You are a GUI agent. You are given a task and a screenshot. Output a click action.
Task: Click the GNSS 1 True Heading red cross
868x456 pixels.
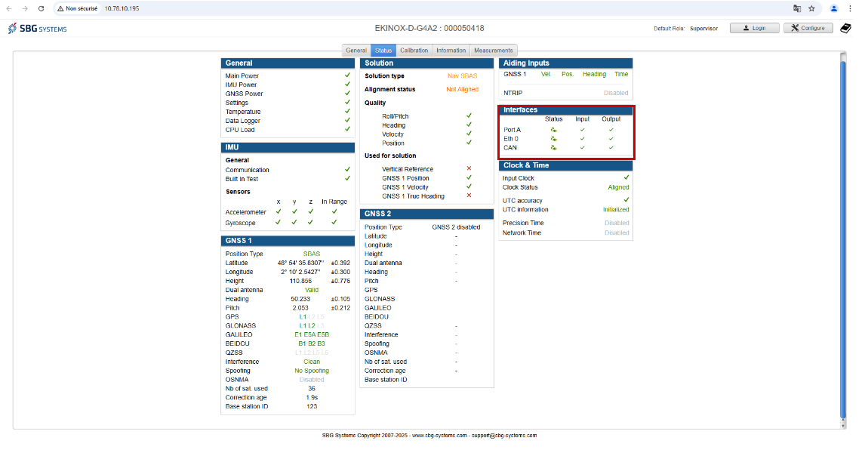coord(469,196)
